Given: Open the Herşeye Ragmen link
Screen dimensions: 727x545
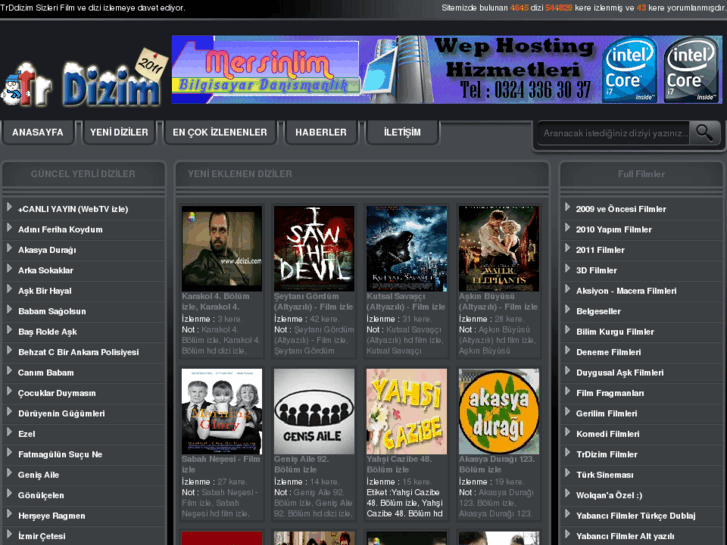Looking at the screenshot, I should 51,515.
